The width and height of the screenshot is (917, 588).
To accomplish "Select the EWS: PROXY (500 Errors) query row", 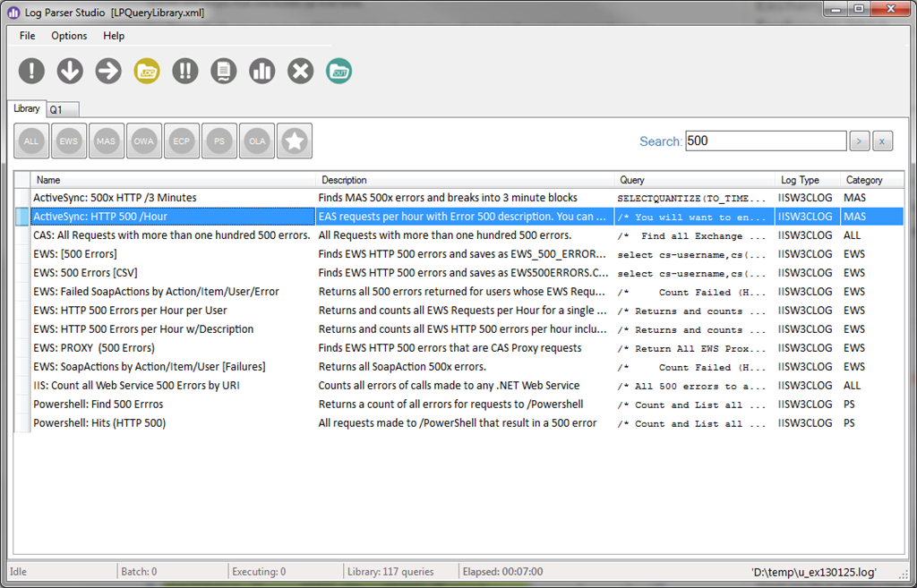I will [94, 348].
